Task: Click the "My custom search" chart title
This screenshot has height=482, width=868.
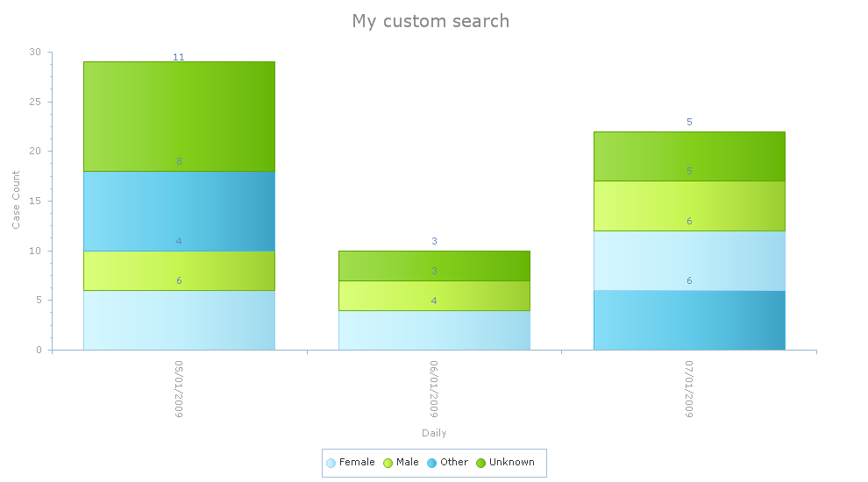Action: tap(430, 21)
